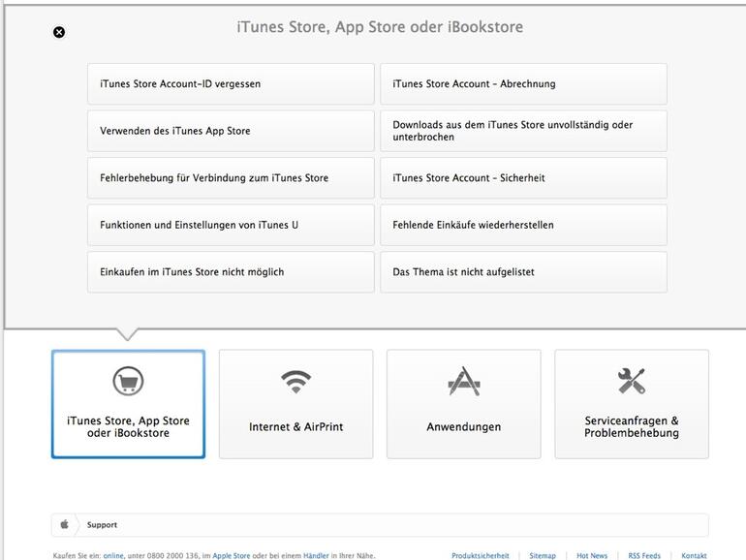Select the 'Serviceanfragen & Problembehebung' tile label
This screenshot has height=560, width=746.
pos(632,426)
